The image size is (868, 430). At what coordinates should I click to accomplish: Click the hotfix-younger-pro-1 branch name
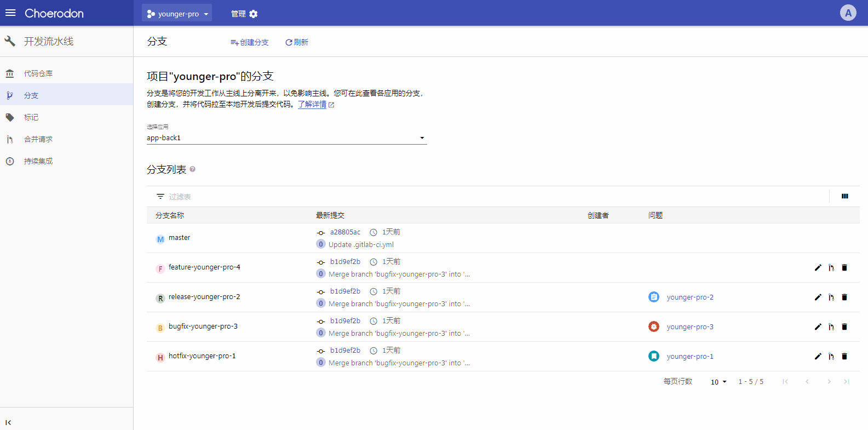202,356
